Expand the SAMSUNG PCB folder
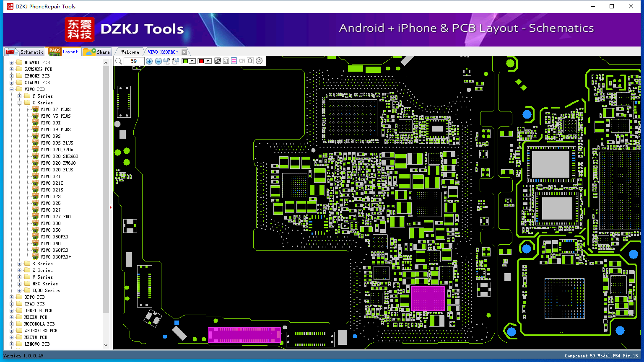 click(x=12, y=69)
